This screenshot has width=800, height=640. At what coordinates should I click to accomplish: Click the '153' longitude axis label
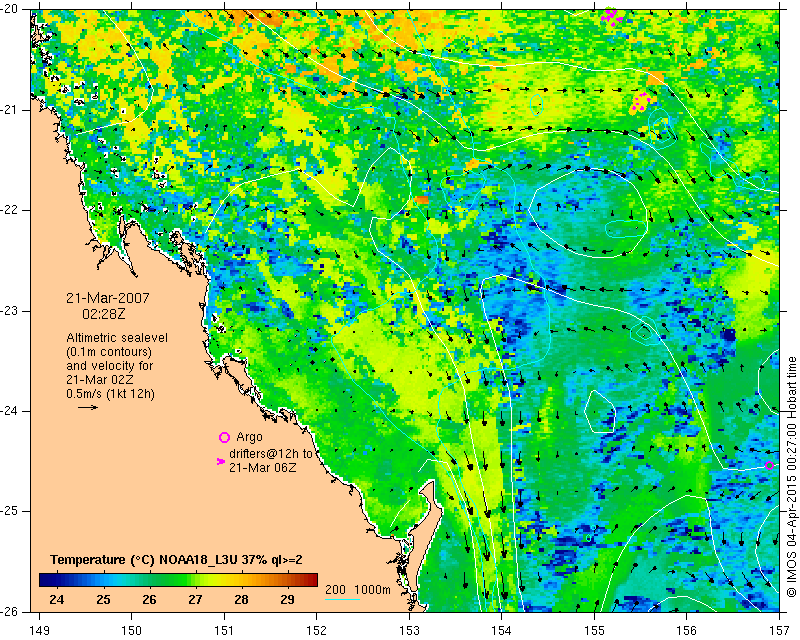409,631
